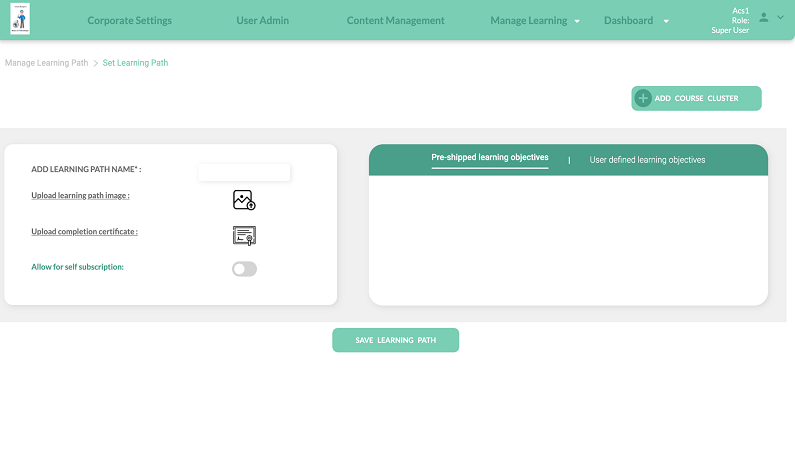Select the User defined learning objectives tab
795x450 pixels.
[647, 160]
